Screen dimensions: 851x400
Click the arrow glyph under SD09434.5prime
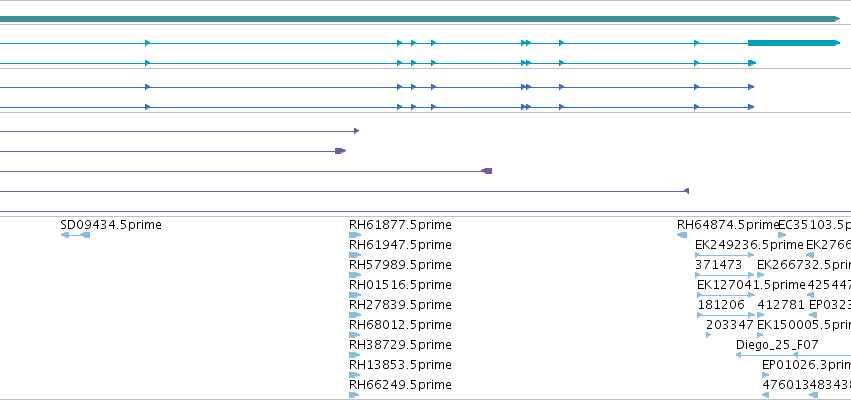pos(75,235)
